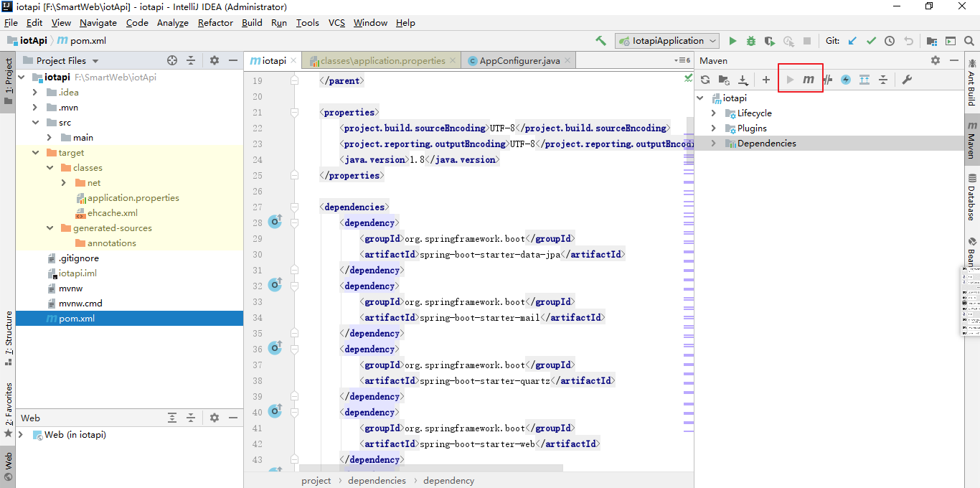
Task: Open Maven settings with the wrench icon
Action: point(905,80)
